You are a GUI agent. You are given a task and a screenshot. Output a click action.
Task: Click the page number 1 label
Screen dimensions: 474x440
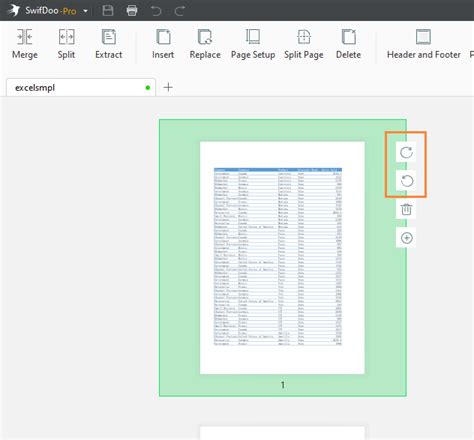pyautogui.click(x=283, y=385)
